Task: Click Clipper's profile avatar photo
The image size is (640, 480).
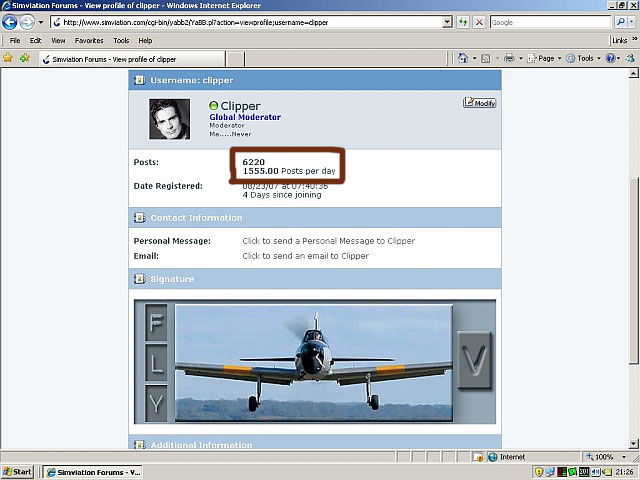Action: point(170,119)
